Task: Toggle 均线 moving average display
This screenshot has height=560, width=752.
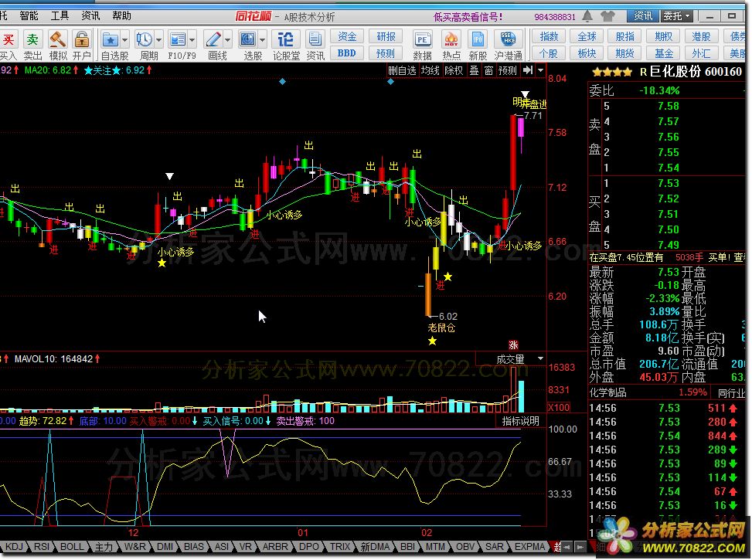Action: (x=430, y=70)
